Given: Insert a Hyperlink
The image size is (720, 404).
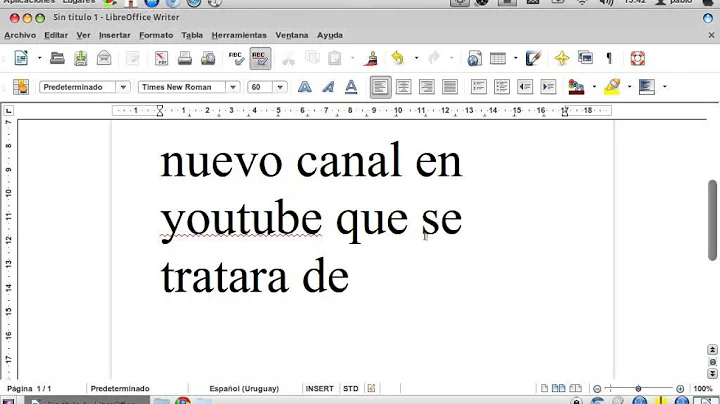Looking at the screenshot, I should (x=474, y=58).
